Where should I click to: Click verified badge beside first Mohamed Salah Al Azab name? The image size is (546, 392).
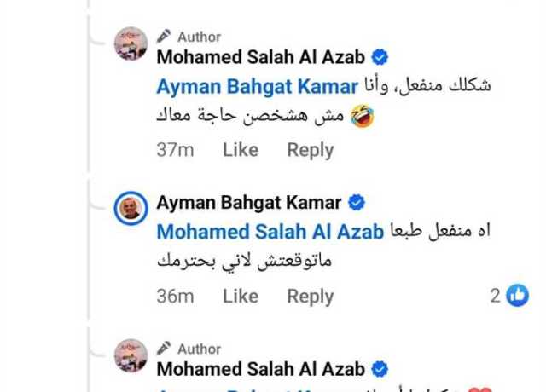380,57
